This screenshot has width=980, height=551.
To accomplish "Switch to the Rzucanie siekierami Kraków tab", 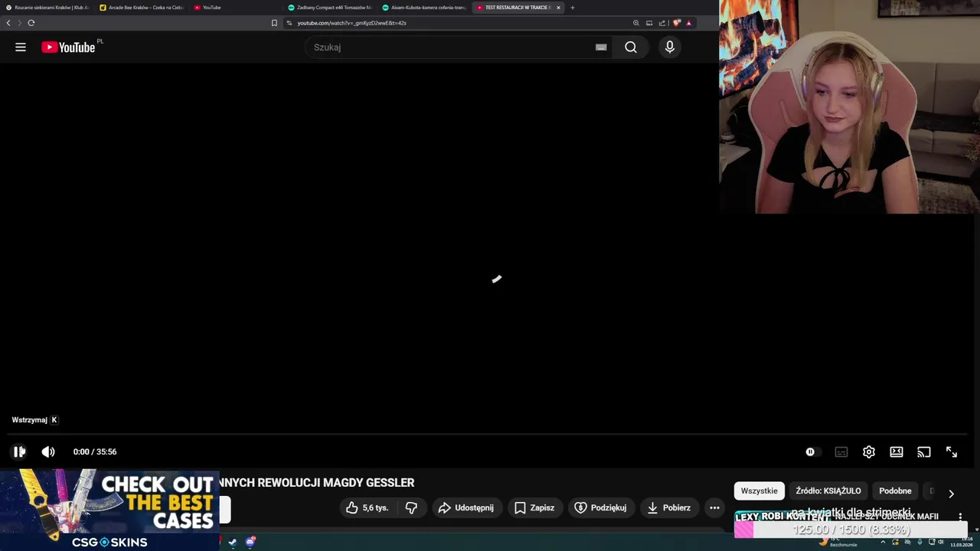I will (x=47, y=8).
